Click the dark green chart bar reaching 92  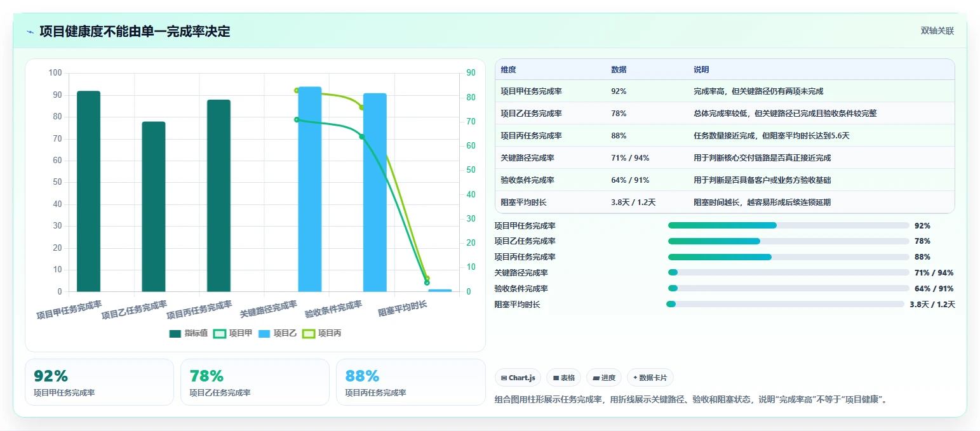[x=88, y=191]
